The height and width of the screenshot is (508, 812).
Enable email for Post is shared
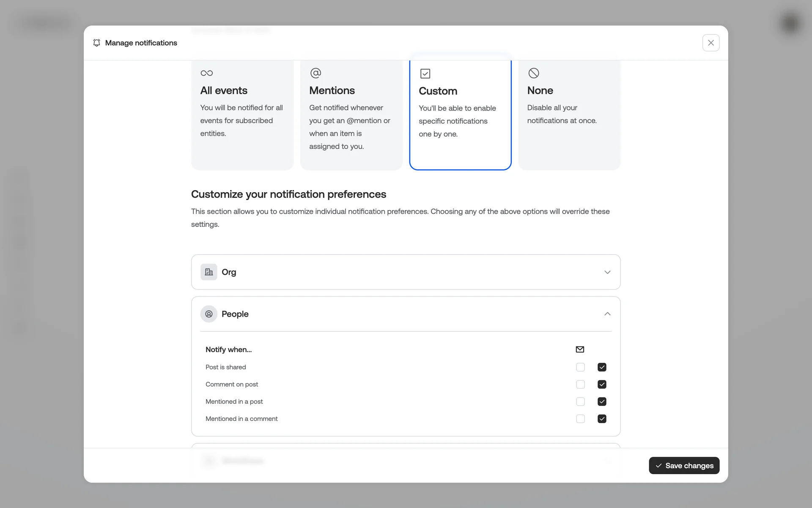pos(580,367)
